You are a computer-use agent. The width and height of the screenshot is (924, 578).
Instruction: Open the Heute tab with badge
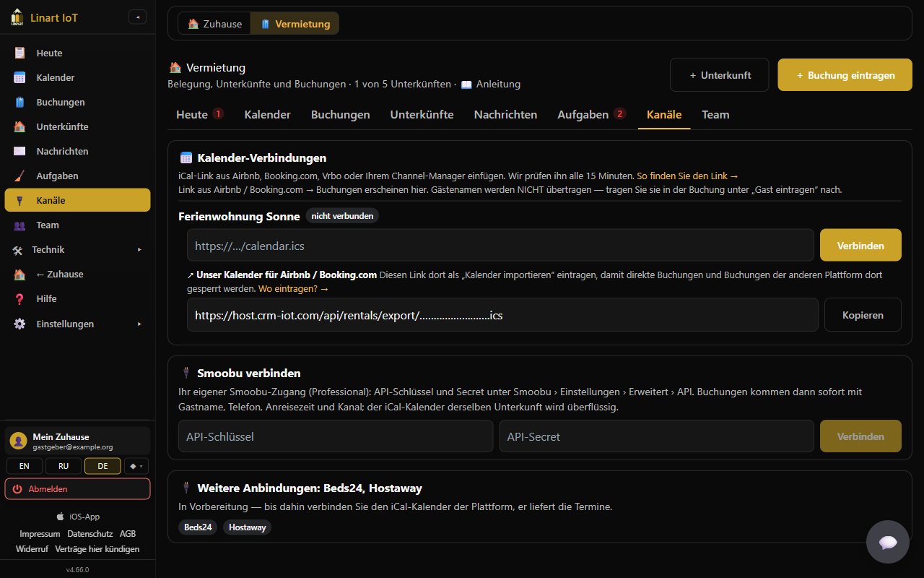point(200,114)
